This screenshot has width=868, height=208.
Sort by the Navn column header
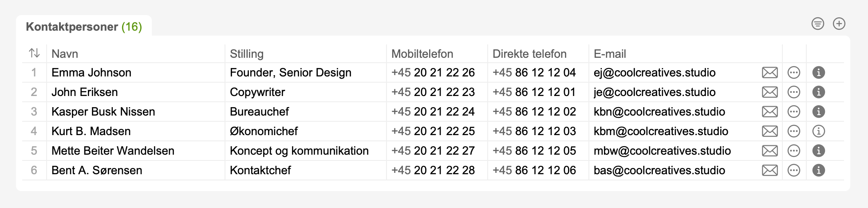pos(65,54)
